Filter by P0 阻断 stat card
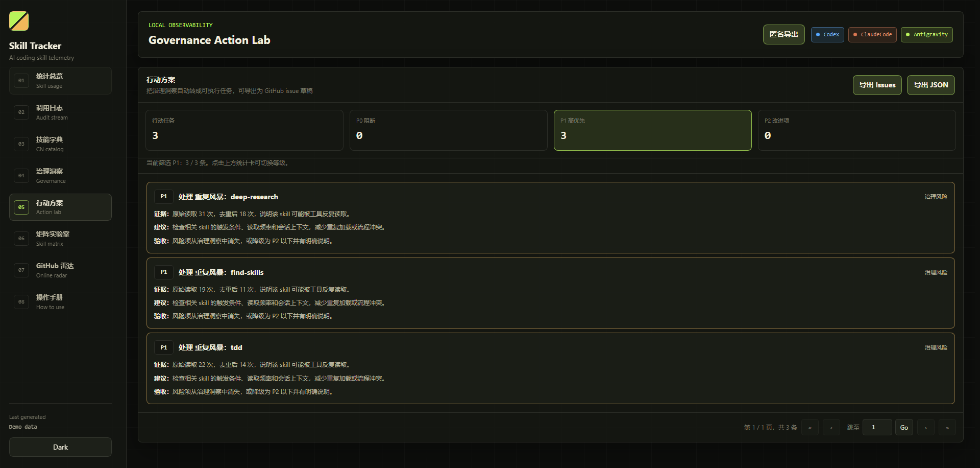 [449, 130]
